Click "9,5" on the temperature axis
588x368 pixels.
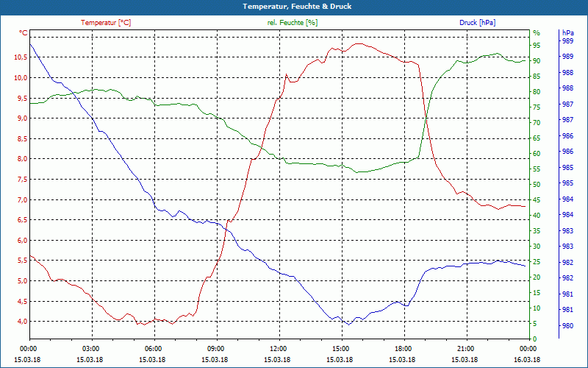click(23, 98)
